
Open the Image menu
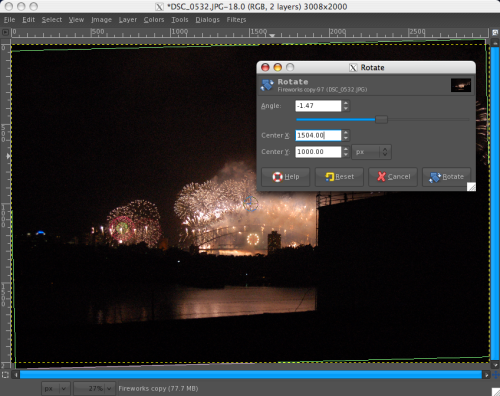[101, 20]
